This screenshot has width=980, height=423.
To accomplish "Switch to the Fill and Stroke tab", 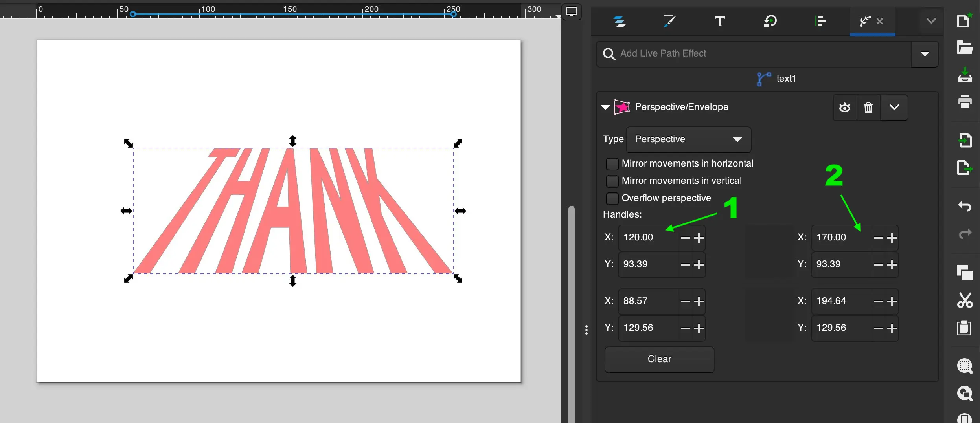I will 669,21.
